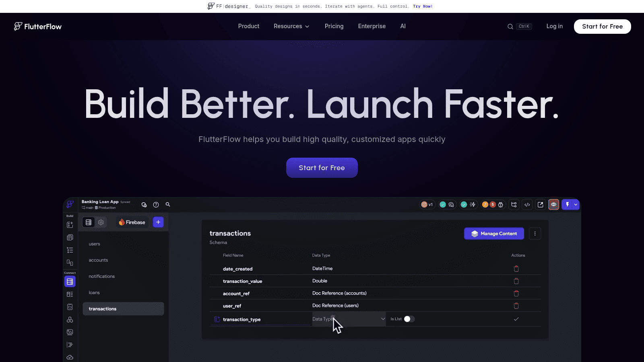Delete the user_ref field trash icon
The height and width of the screenshot is (362, 644).
coord(516,306)
